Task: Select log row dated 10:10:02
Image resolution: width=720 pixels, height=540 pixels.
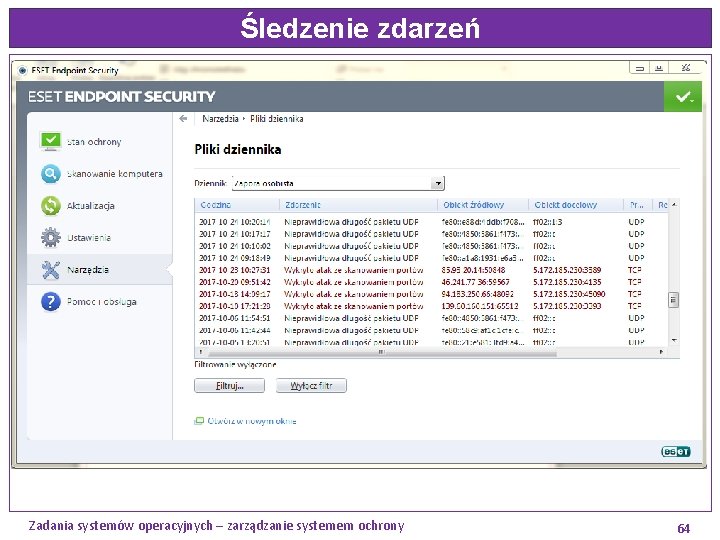Action: tap(432, 246)
